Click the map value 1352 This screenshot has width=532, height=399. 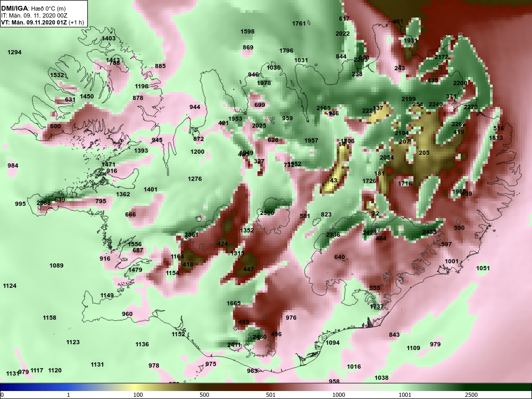coord(247,230)
